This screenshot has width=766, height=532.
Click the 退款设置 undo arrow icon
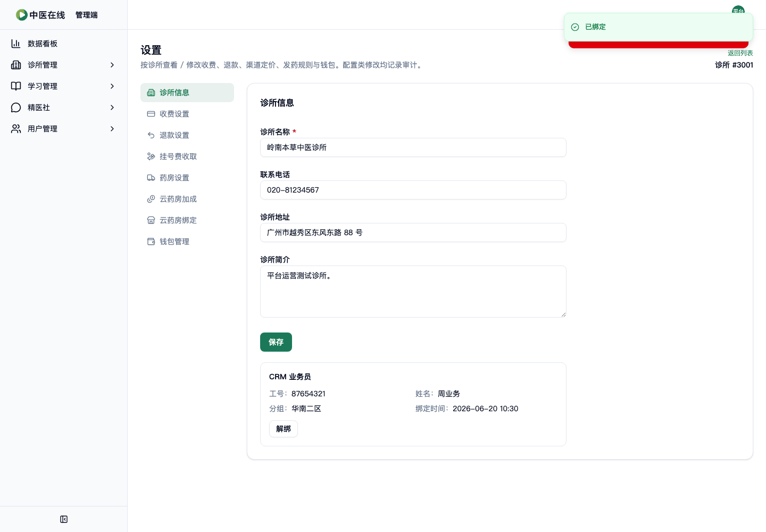tap(151, 135)
